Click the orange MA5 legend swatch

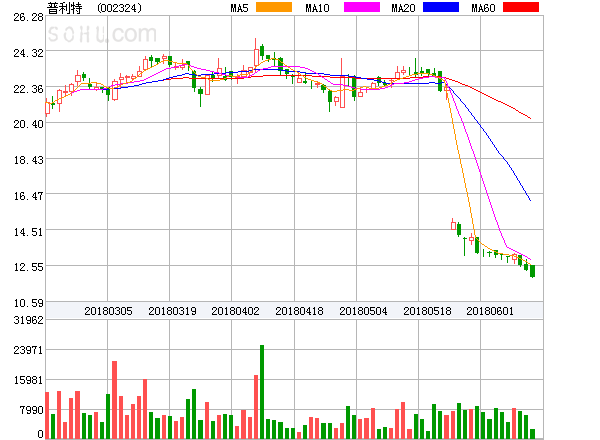274,7
